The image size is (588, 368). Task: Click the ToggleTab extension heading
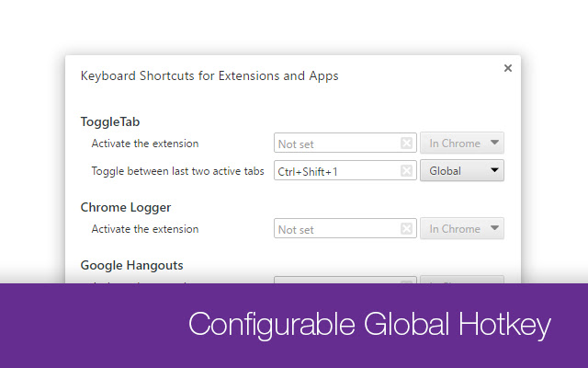(x=110, y=121)
